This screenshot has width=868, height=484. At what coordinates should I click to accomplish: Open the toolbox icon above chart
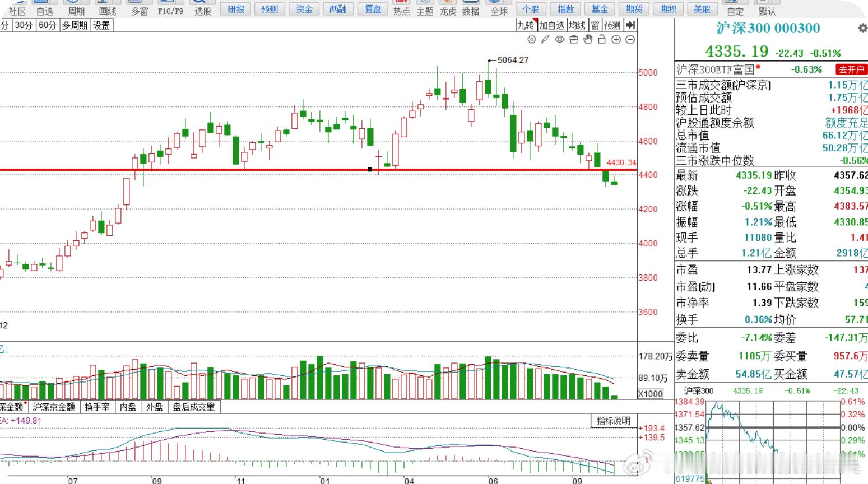pyautogui.click(x=573, y=40)
